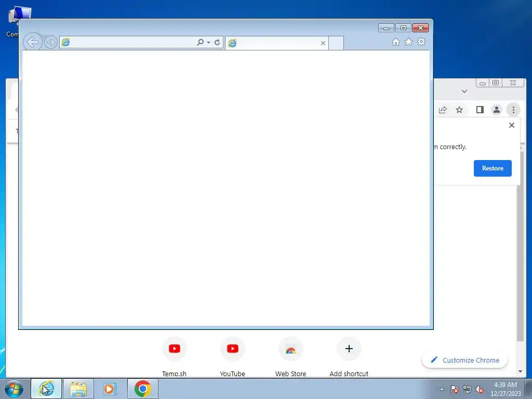Open a new Internet Explorer tab
Screen dimensions: 532x399
[336, 43]
